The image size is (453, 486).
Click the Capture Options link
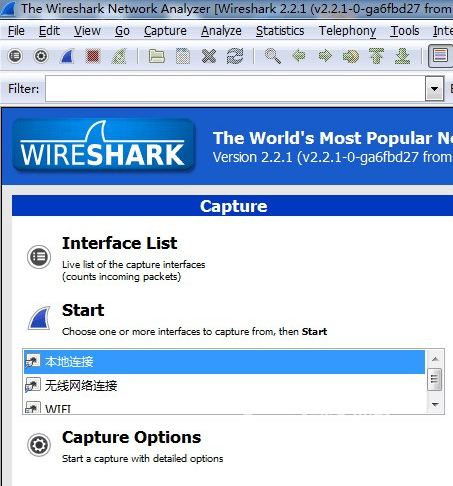pyautogui.click(x=131, y=437)
